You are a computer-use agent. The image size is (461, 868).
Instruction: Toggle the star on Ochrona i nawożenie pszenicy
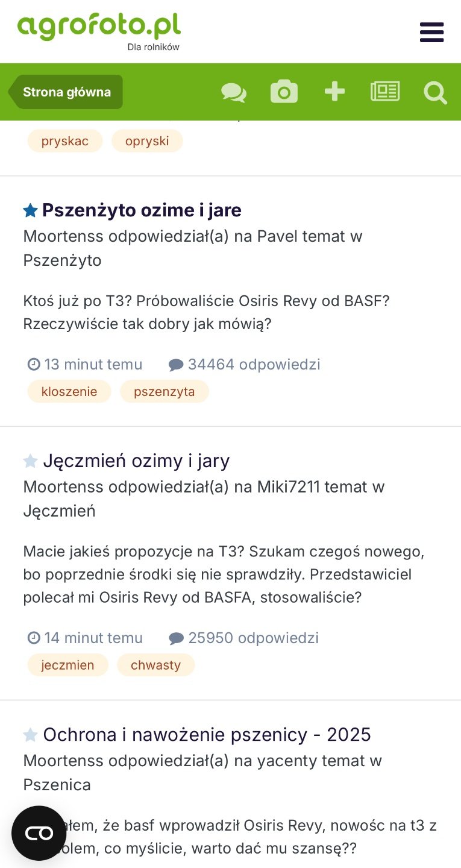tap(30, 735)
